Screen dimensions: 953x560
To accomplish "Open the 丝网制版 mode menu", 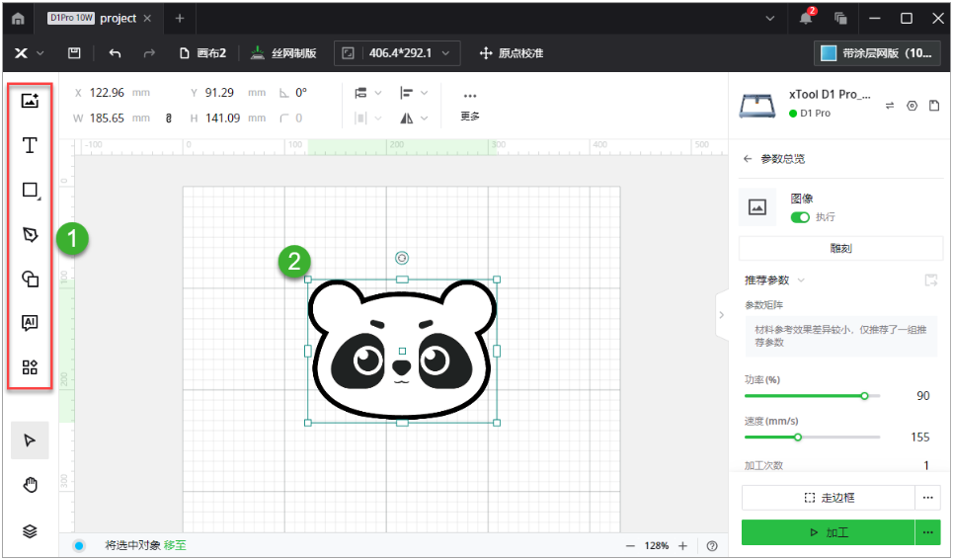I will (x=283, y=53).
